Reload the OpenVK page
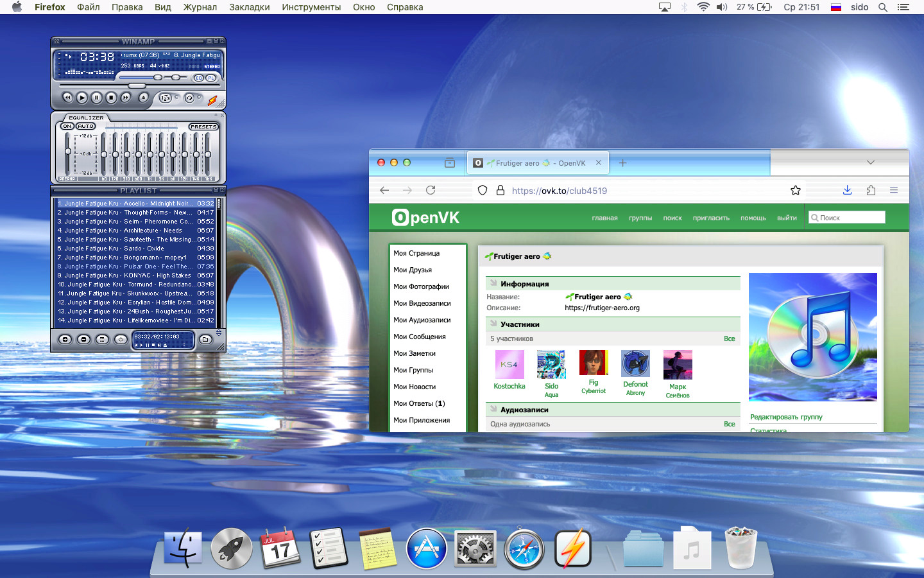Viewport: 924px width, 578px height. coord(431,190)
